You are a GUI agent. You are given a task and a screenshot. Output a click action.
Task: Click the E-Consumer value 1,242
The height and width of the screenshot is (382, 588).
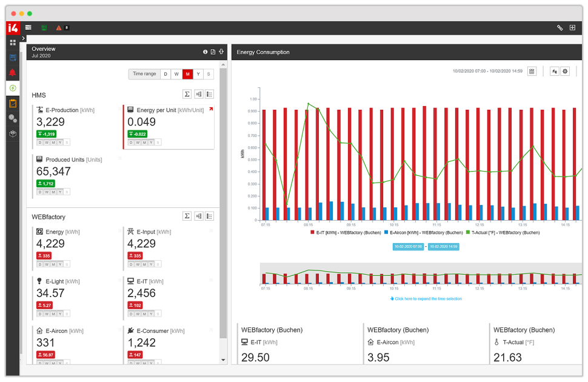(x=141, y=343)
